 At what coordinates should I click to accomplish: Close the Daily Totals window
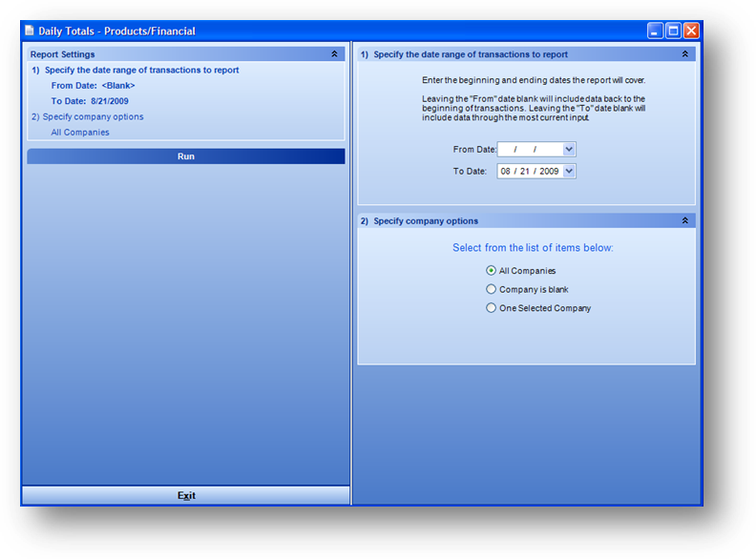pyautogui.click(x=691, y=31)
